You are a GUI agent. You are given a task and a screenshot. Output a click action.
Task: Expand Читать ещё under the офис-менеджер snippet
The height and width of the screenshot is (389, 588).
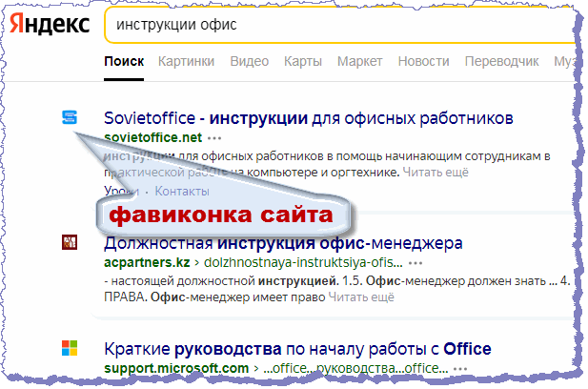tap(361, 297)
